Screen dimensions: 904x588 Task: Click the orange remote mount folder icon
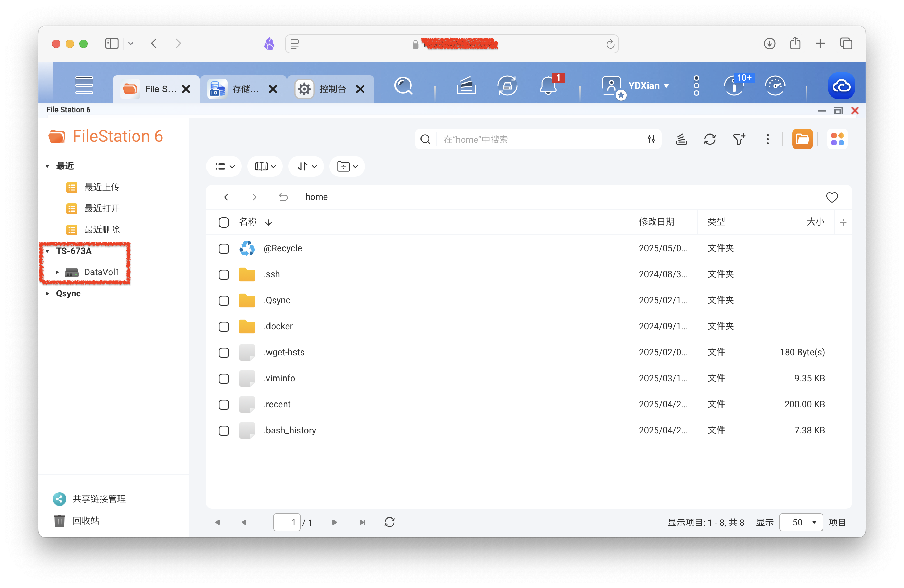802,139
